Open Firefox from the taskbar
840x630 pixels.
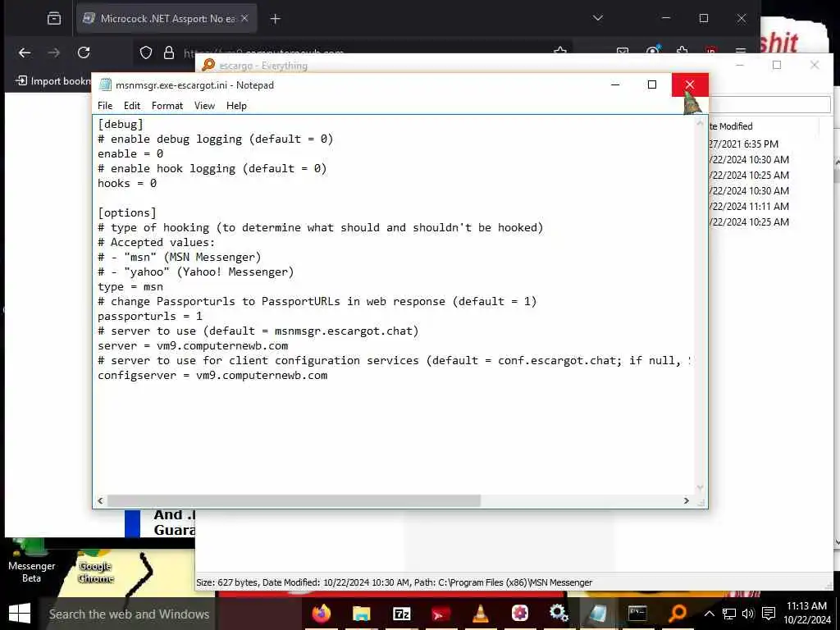click(322, 614)
